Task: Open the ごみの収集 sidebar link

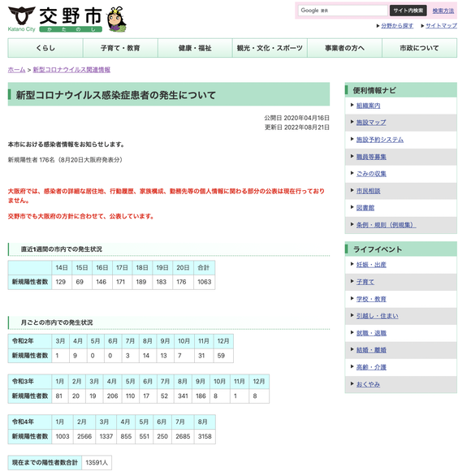Action: pos(371,174)
